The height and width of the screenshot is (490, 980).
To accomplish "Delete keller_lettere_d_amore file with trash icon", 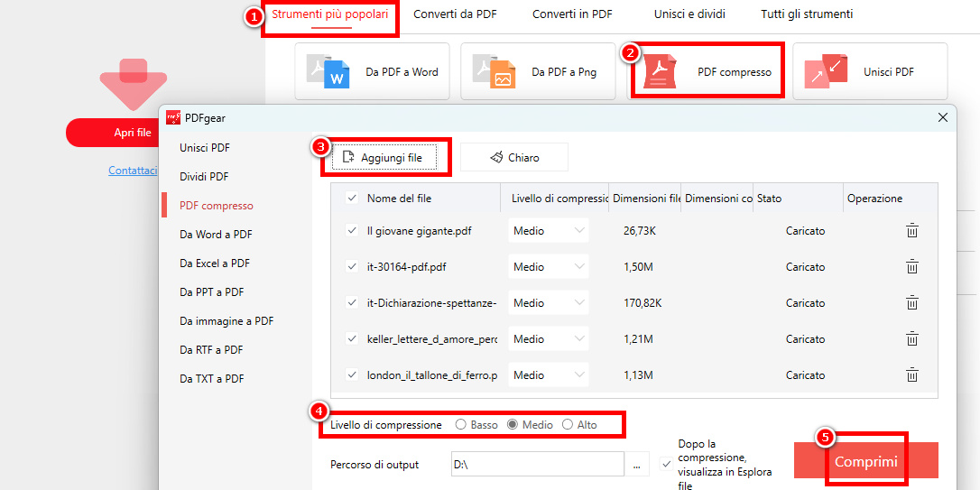I will [912, 339].
